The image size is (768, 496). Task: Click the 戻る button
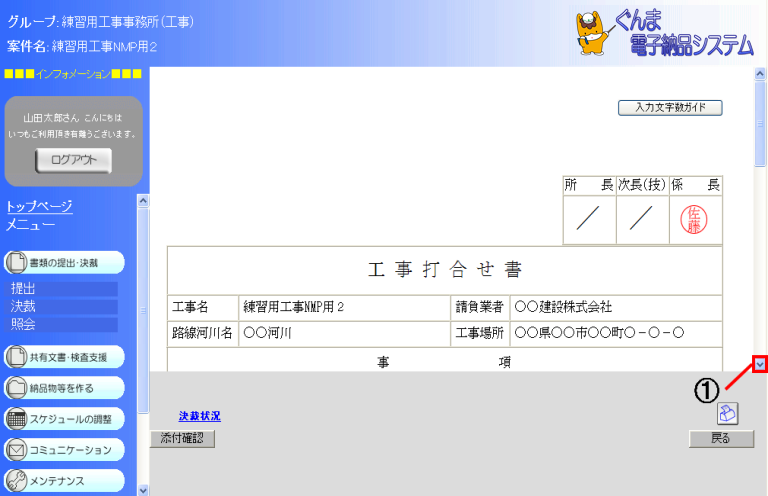click(721, 439)
